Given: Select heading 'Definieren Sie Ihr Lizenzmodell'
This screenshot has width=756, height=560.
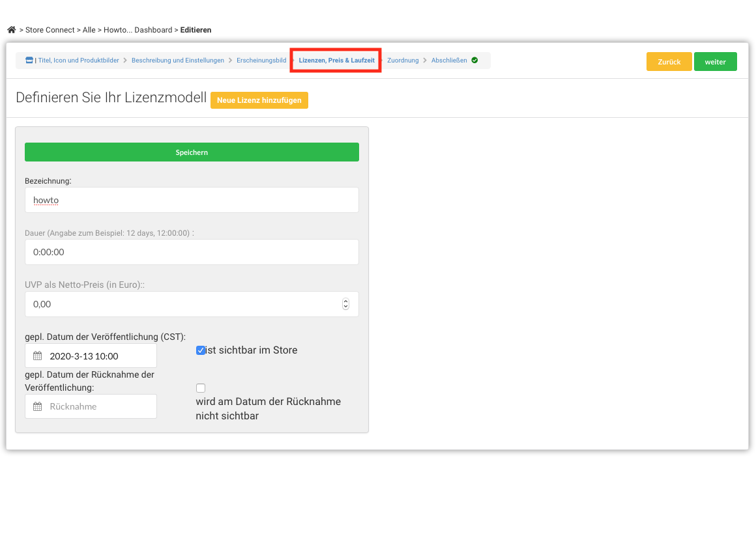Looking at the screenshot, I should 111,98.
